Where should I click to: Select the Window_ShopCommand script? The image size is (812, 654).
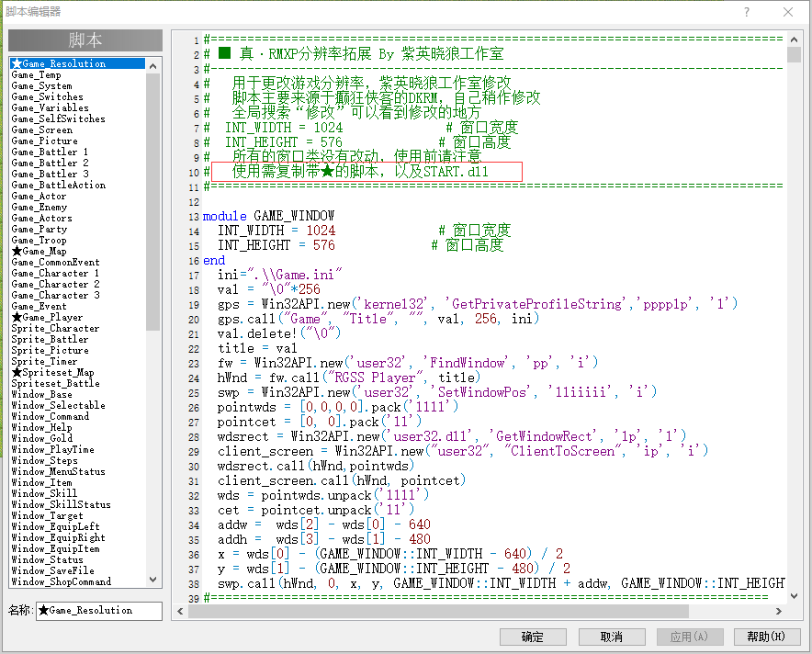pos(78,581)
